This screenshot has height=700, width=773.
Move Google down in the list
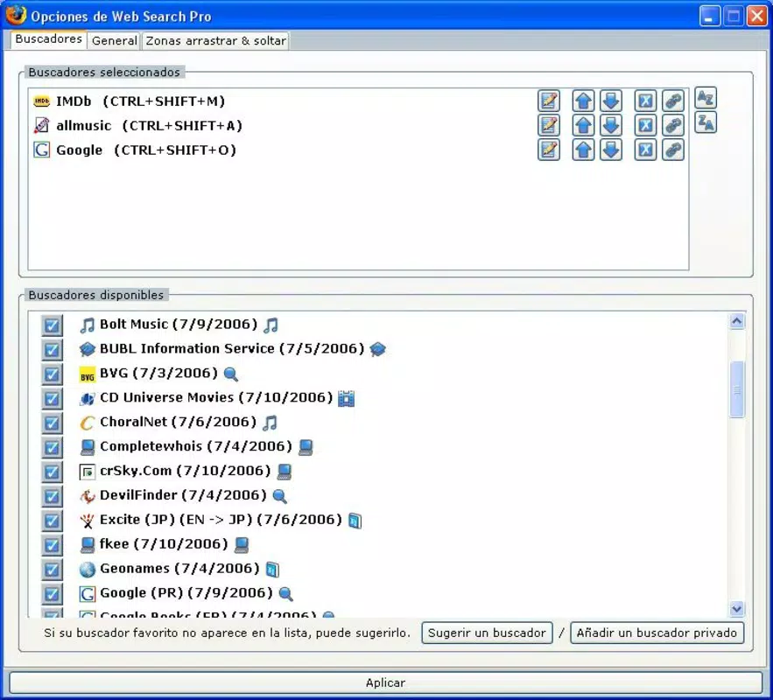611,150
